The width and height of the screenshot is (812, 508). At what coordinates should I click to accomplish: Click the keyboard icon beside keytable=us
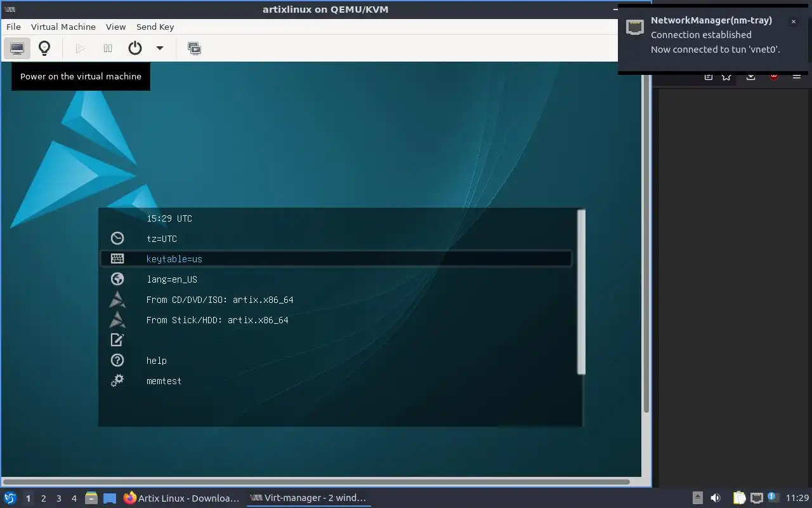(x=117, y=258)
